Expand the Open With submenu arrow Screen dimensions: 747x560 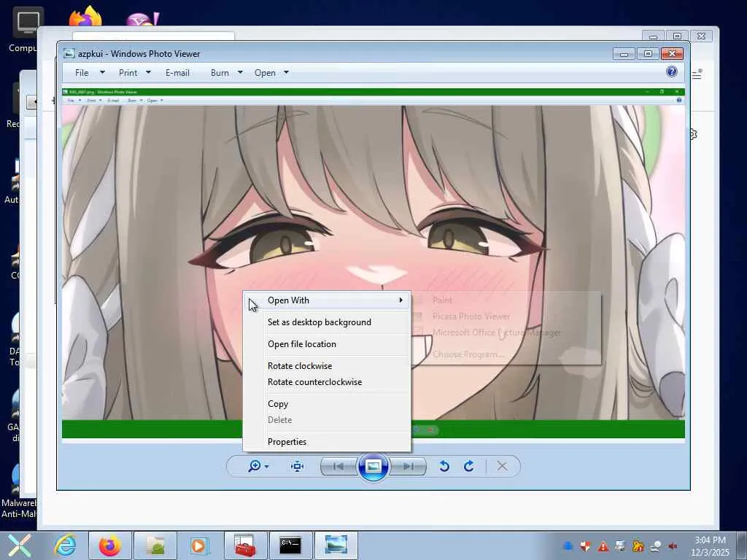pos(400,300)
